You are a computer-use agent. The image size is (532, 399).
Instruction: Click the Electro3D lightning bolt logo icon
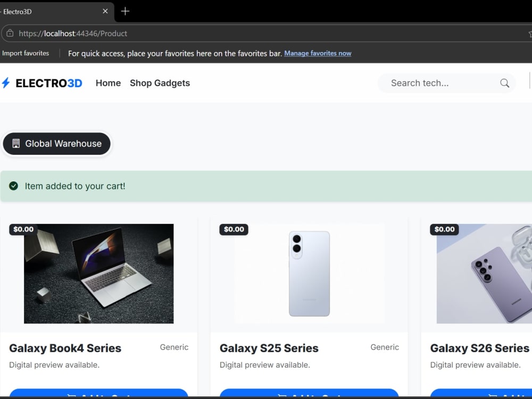[6, 83]
